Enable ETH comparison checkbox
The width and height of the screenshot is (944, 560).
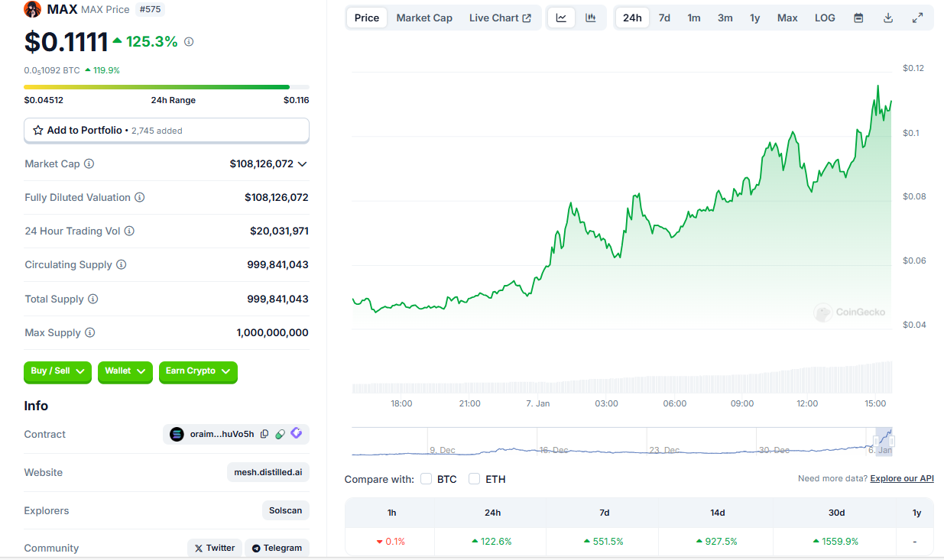point(475,479)
